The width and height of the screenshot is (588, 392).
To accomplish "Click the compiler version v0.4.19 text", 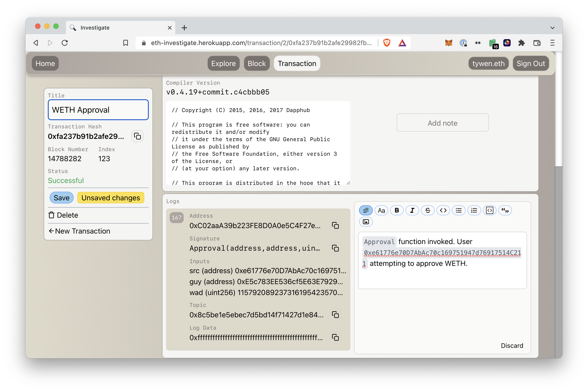I will click(x=218, y=92).
